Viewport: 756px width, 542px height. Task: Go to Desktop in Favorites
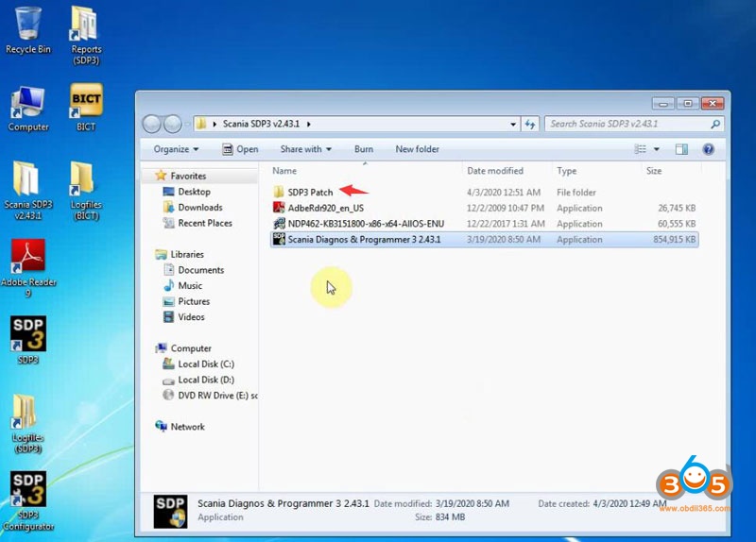194,192
